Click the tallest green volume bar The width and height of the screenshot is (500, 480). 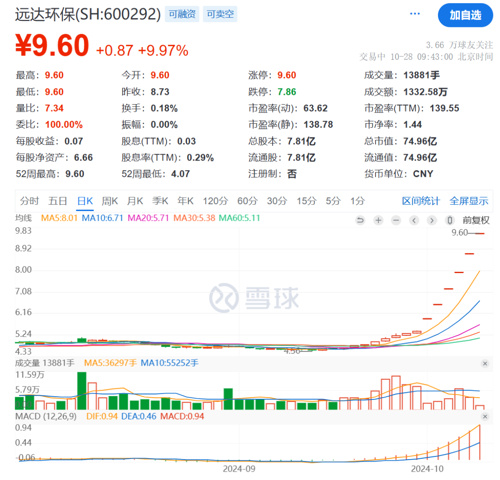point(82,391)
